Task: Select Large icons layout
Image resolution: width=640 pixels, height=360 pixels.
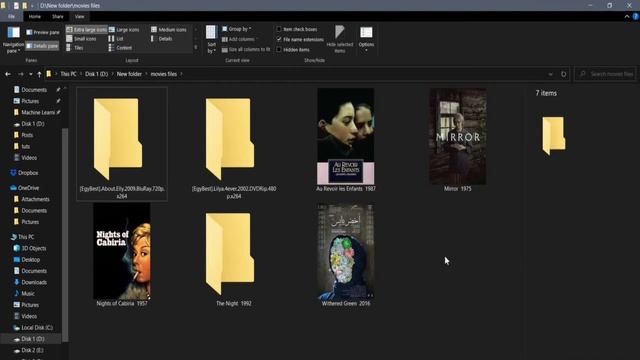Action: tap(124, 30)
